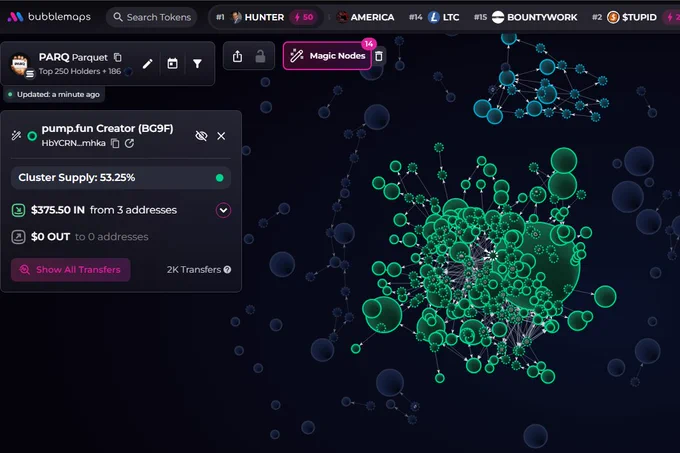
Task: Click Show All Transfers button
Action: (71, 270)
